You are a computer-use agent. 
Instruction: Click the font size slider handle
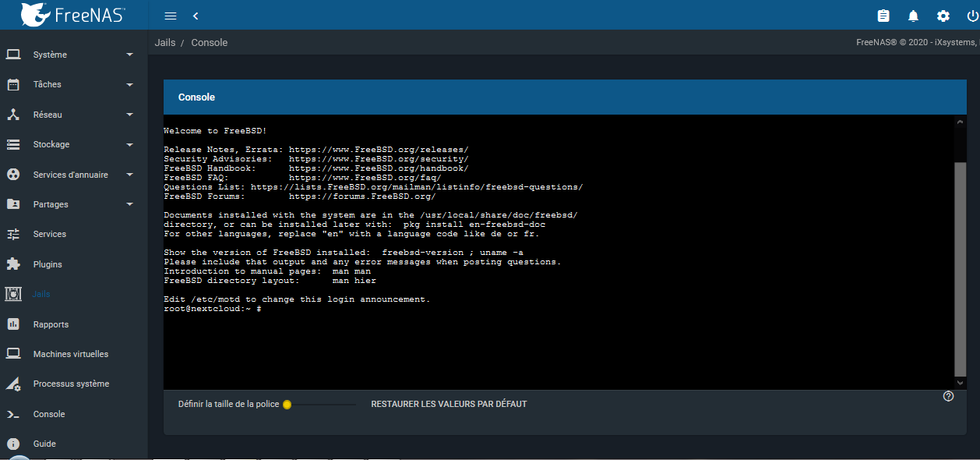click(287, 404)
